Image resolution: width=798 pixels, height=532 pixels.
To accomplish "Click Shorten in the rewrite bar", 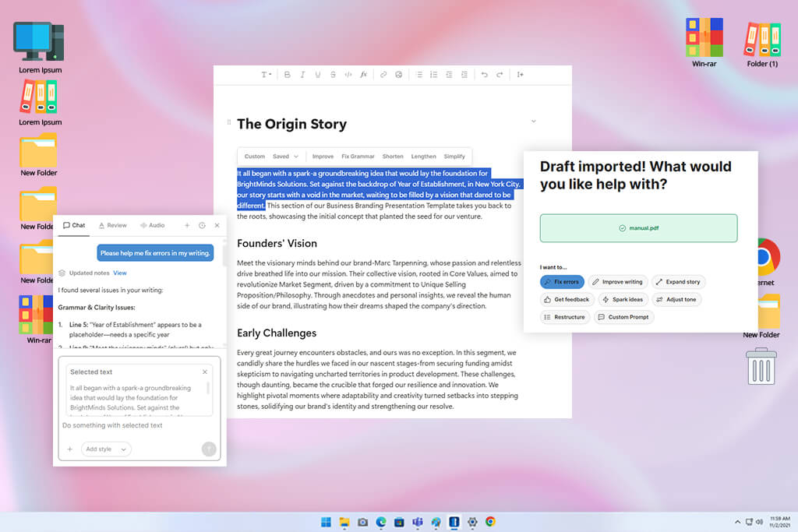I will 393,157.
